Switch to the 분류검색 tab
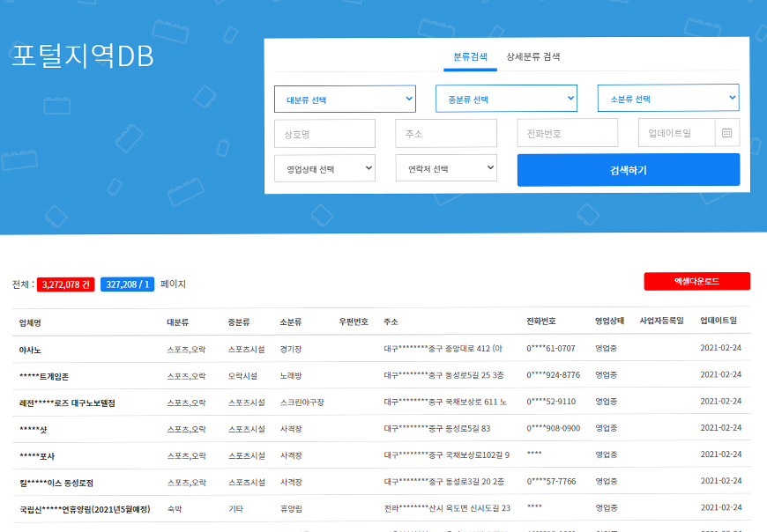The image size is (767, 532). (470, 56)
